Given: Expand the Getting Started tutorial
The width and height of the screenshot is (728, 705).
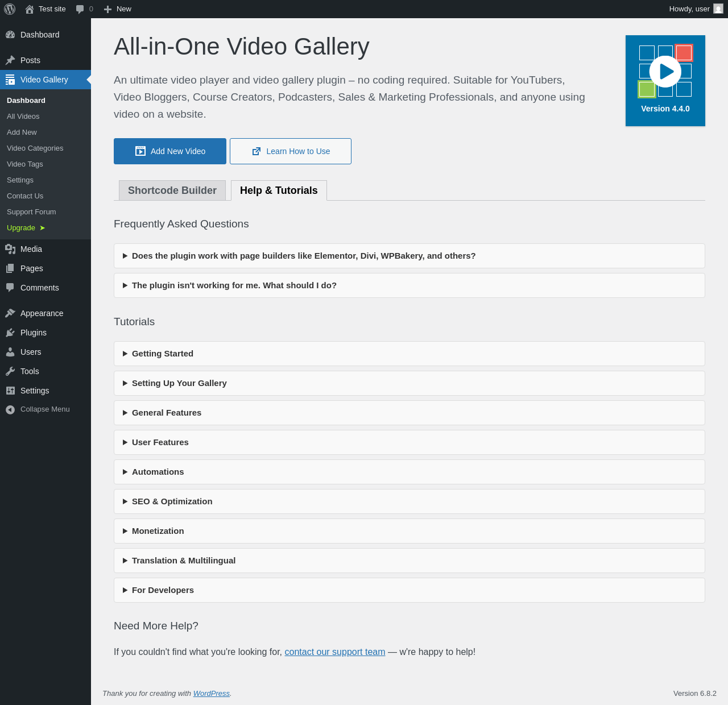Looking at the screenshot, I should 409,354.
